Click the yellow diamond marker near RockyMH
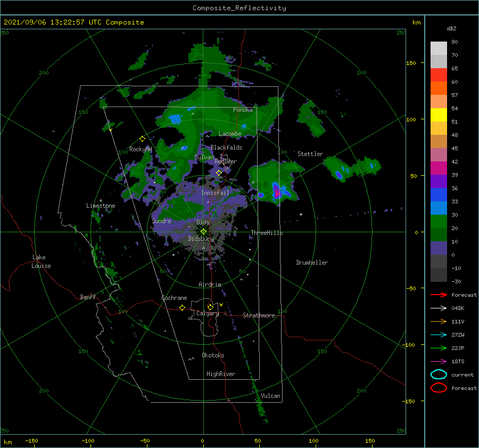479x448 pixels. point(142,139)
